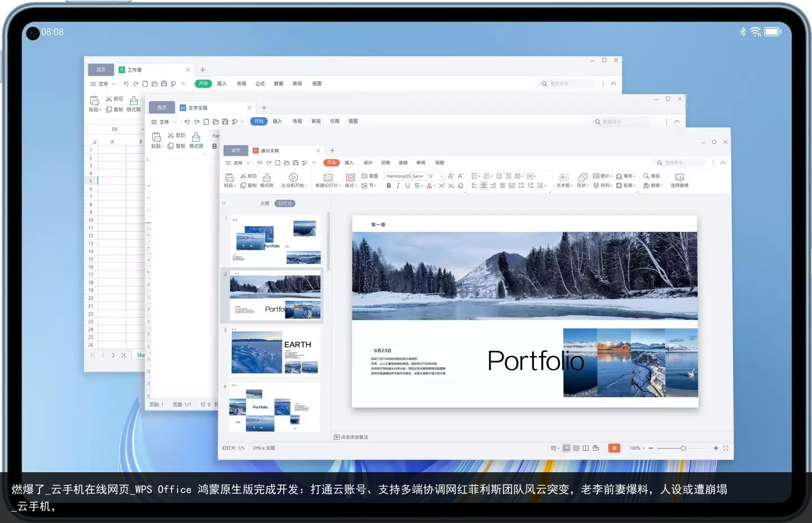Decrease font size in presentation ribbon

pyautogui.click(x=460, y=176)
